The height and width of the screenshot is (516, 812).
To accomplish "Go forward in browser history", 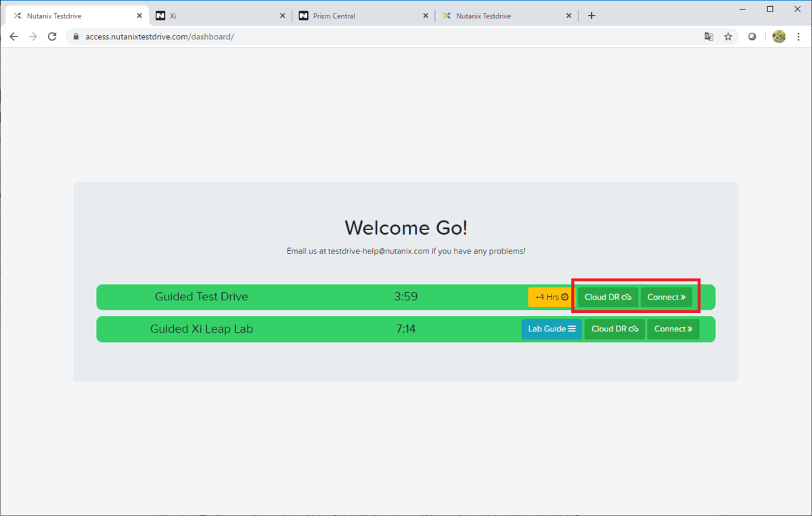I will tap(32, 37).
